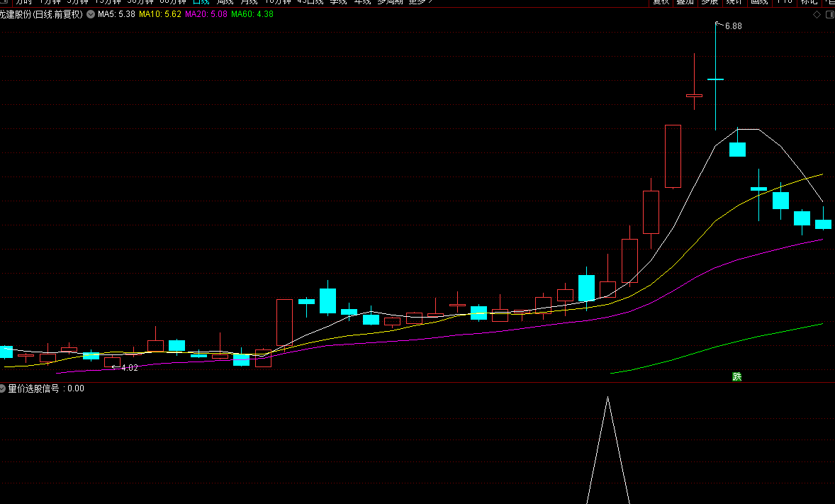Click the magenta MA20: 5.08 label
835x504 pixels.
[206, 14]
